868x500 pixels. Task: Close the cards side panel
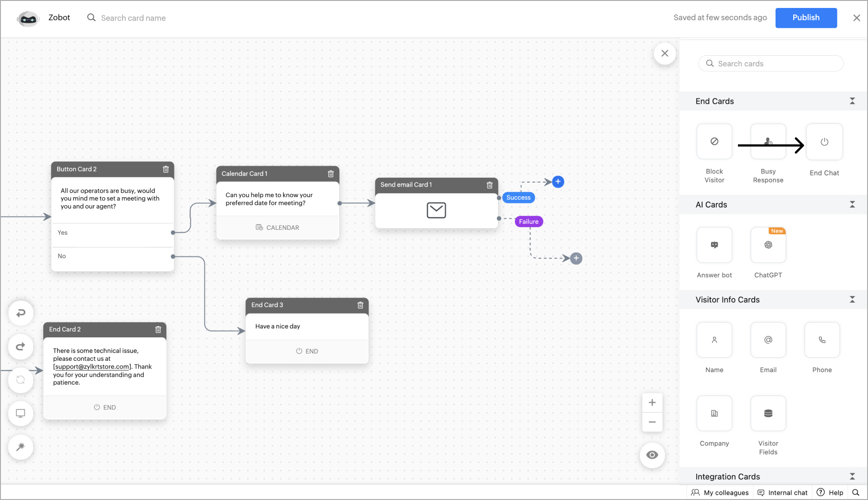click(x=664, y=53)
